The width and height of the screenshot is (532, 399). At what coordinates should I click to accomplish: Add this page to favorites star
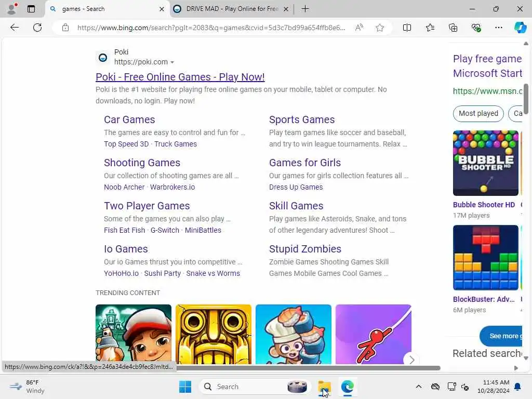click(380, 28)
